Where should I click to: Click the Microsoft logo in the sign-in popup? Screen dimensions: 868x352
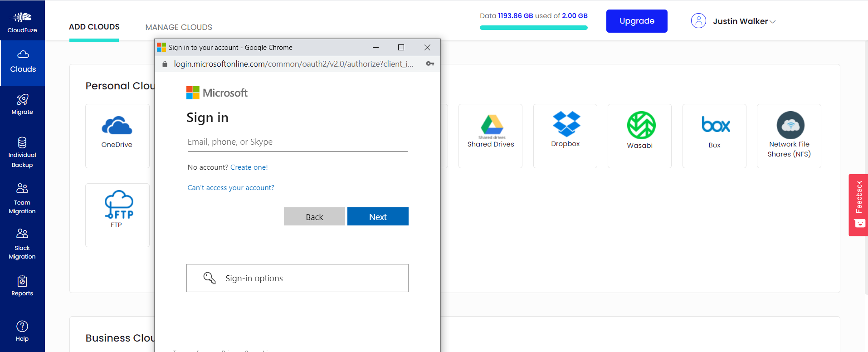(217, 93)
